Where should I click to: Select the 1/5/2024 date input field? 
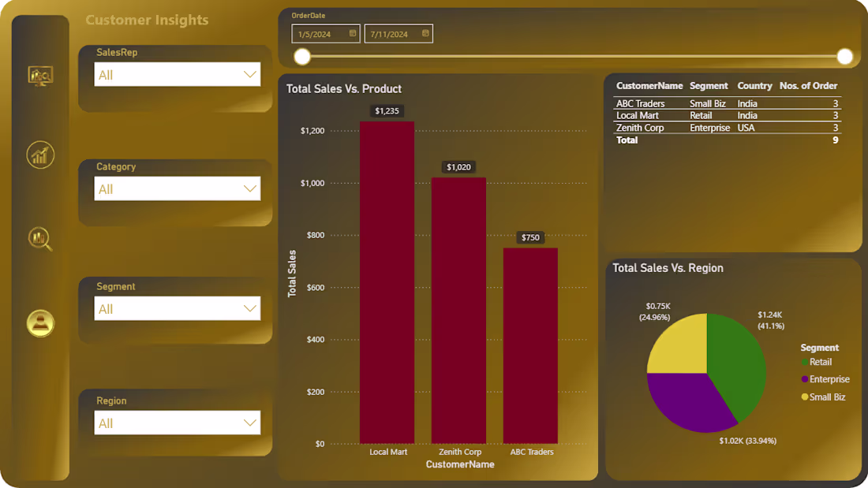pyautogui.click(x=316, y=33)
